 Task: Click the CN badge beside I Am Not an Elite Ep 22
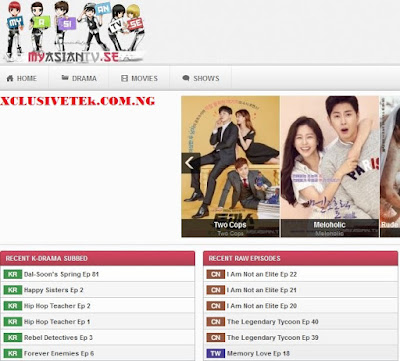point(216,274)
